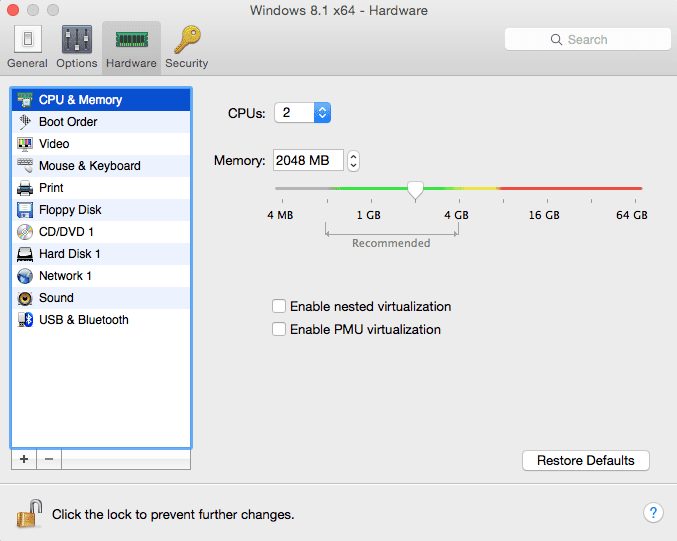Select Sound row in hardware list

click(101, 298)
